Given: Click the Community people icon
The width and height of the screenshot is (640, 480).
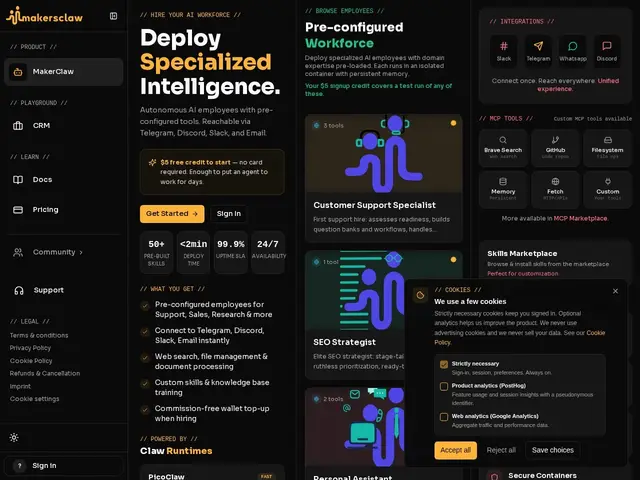Looking at the screenshot, I should coord(18,252).
